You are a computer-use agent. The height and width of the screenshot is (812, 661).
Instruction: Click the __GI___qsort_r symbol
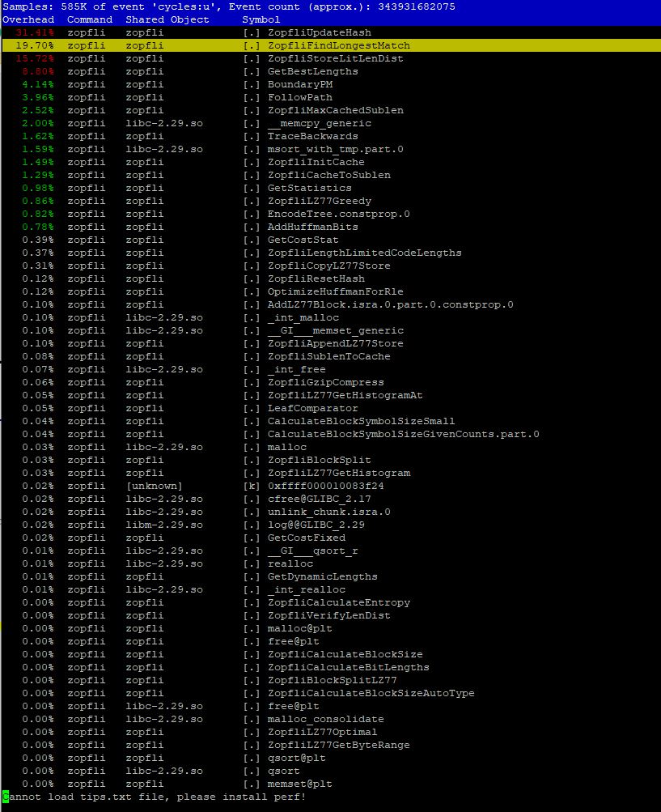point(312,551)
